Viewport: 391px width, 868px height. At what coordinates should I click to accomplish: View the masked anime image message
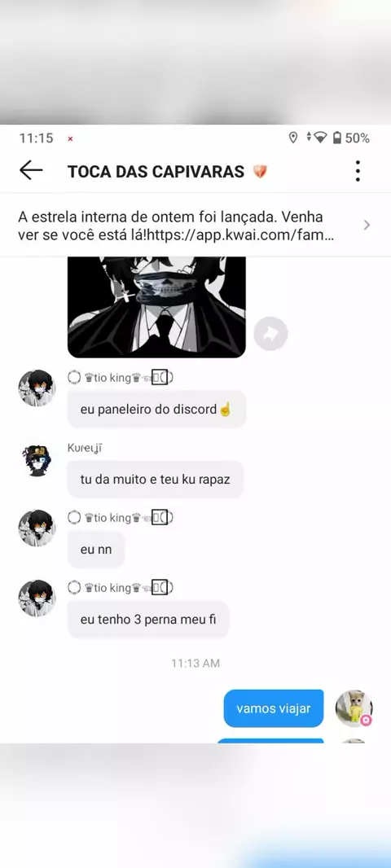(x=156, y=307)
